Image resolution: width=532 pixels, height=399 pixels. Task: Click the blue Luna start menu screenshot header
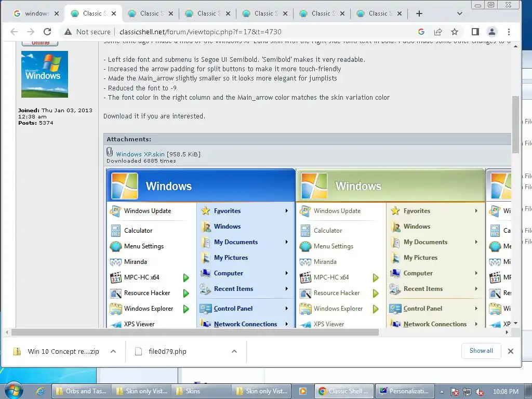click(201, 185)
